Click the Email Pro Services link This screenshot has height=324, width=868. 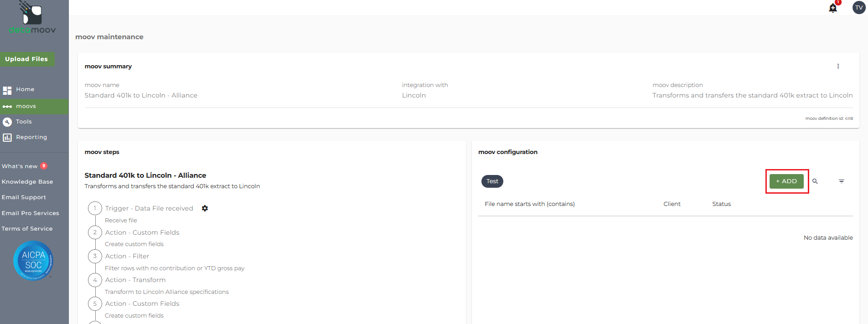coord(31,213)
